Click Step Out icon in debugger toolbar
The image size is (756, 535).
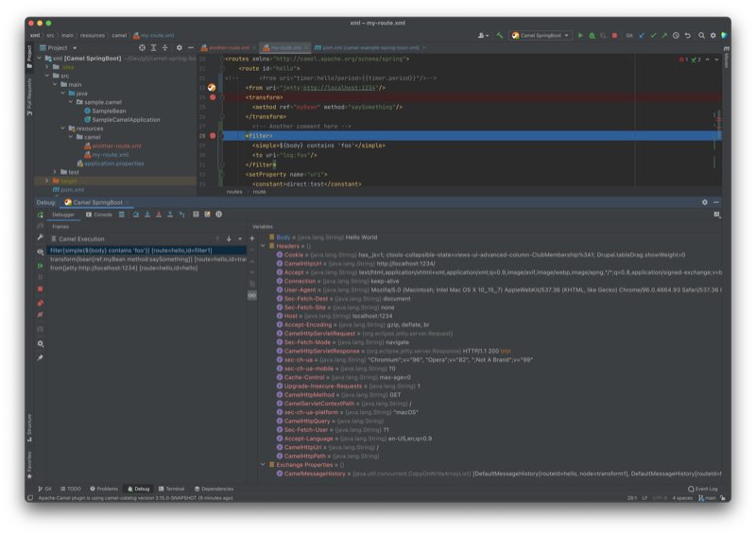click(x=170, y=215)
